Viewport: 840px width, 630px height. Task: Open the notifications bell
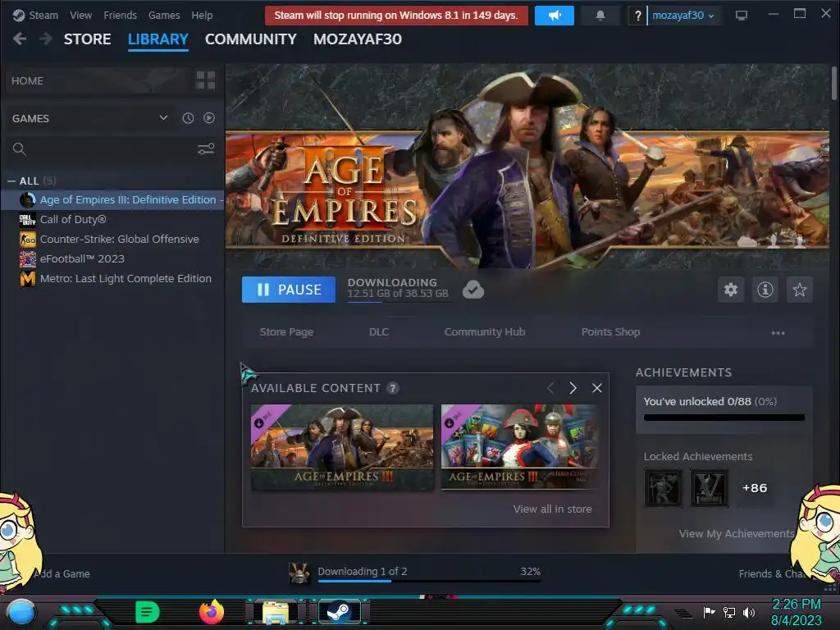(x=600, y=16)
